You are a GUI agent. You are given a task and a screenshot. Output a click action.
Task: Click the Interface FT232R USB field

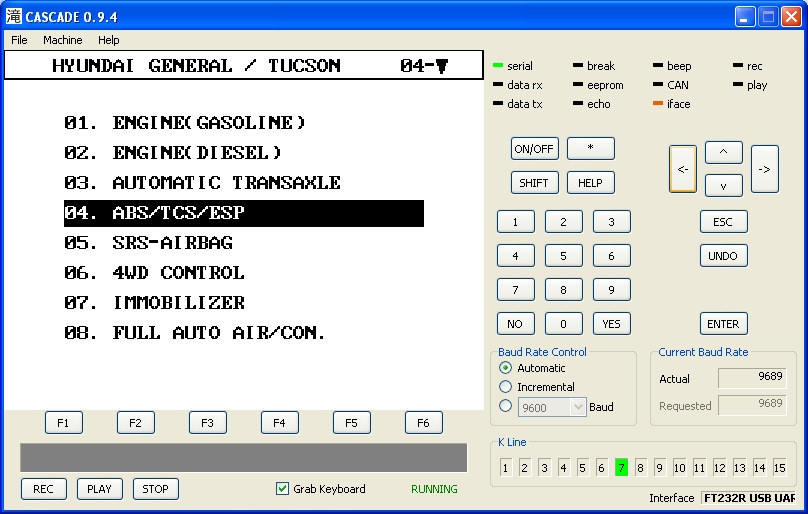(x=749, y=498)
